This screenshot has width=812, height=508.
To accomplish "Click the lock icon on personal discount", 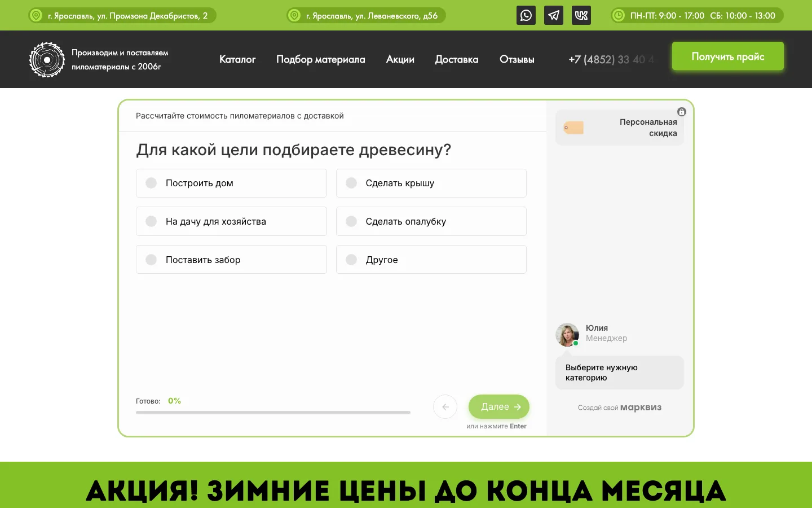I will coord(682,112).
